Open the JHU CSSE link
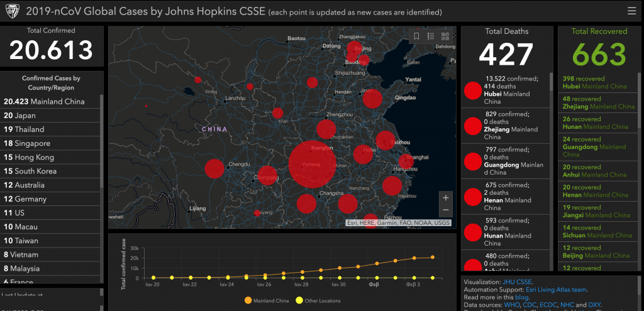Image resolution: width=644 pixels, height=311 pixels. click(x=518, y=283)
